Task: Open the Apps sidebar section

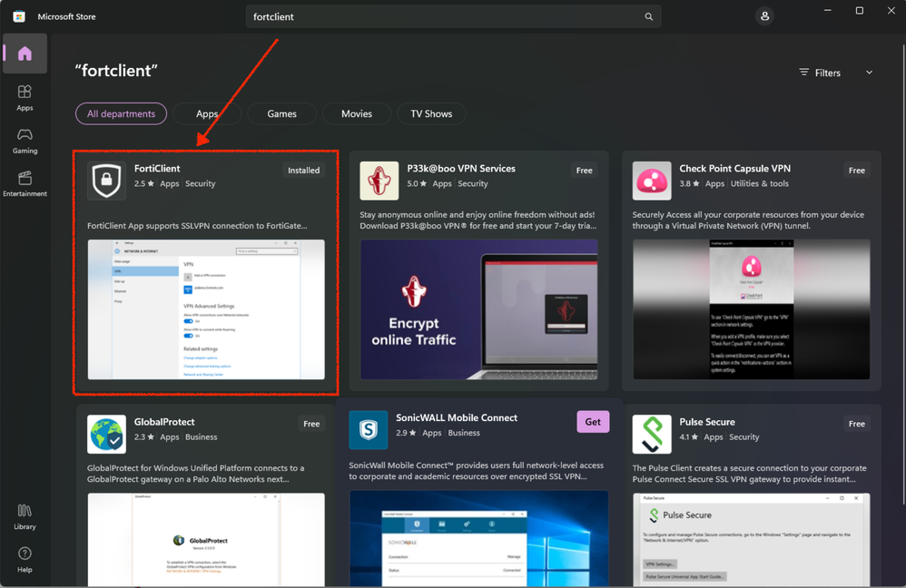Action: (25, 98)
